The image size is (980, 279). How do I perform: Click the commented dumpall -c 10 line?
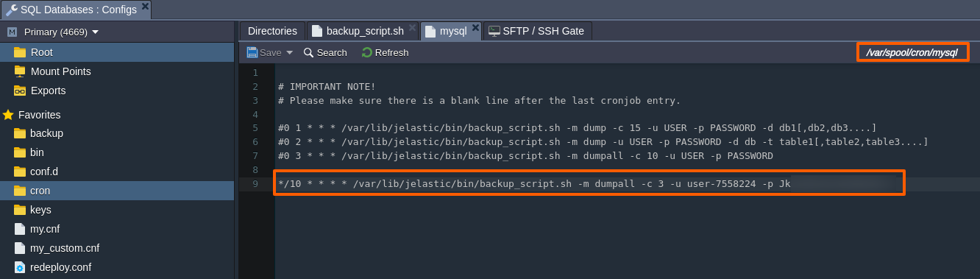(x=525, y=156)
